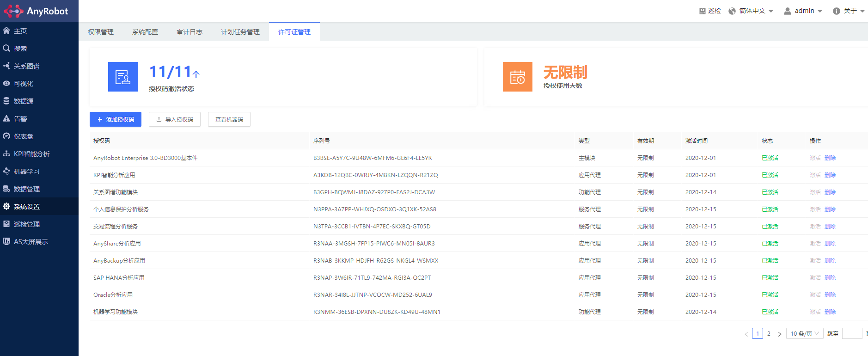Go to page 2 of license list
The width and height of the screenshot is (868, 356).
click(x=769, y=333)
